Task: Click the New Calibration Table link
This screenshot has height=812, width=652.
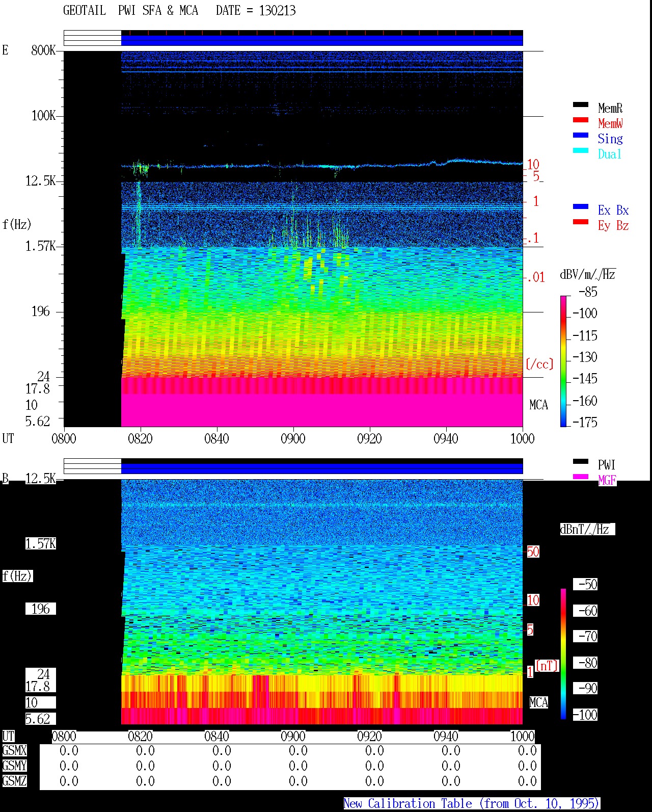Action: pyautogui.click(x=472, y=804)
